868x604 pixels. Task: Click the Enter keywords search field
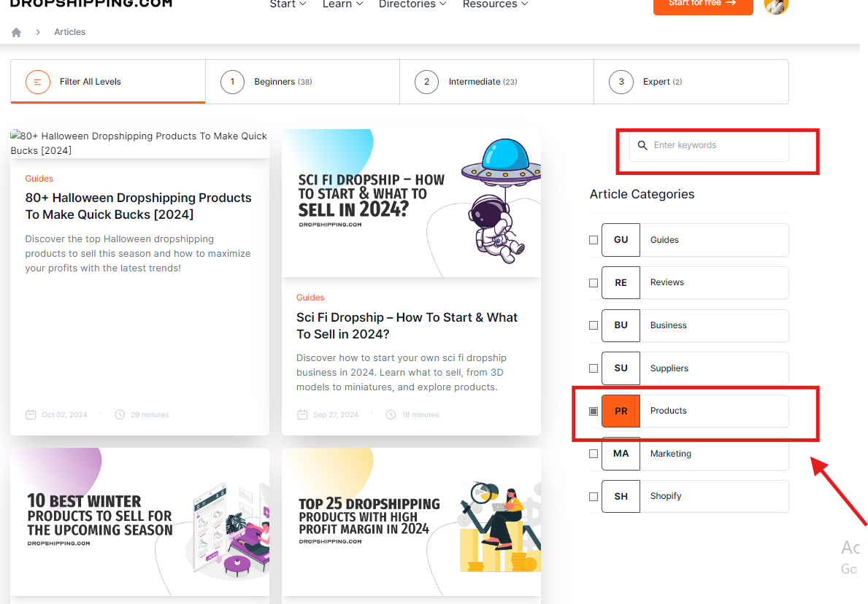pos(709,145)
